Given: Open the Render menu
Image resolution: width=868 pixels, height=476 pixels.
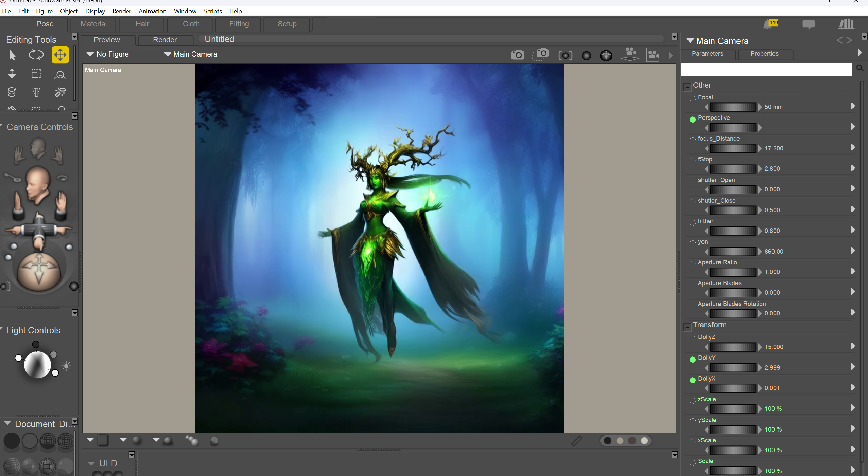Looking at the screenshot, I should 122,11.
